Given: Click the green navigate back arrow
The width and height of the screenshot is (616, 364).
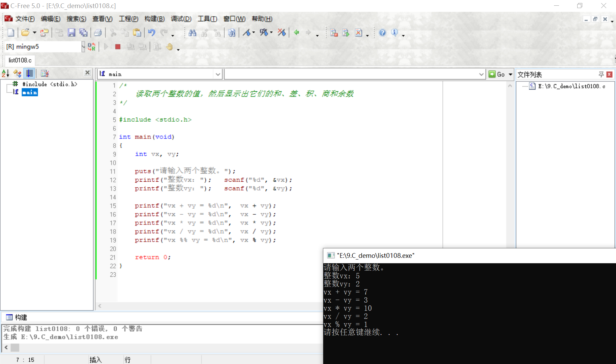Looking at the screenshot, I should 296,33.
